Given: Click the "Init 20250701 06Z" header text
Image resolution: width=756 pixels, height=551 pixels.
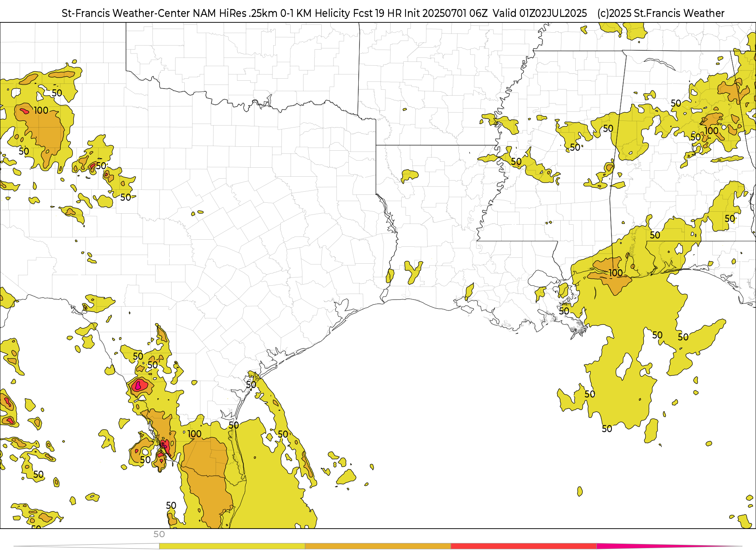Looking at the screenshot, I should point(446,13).
